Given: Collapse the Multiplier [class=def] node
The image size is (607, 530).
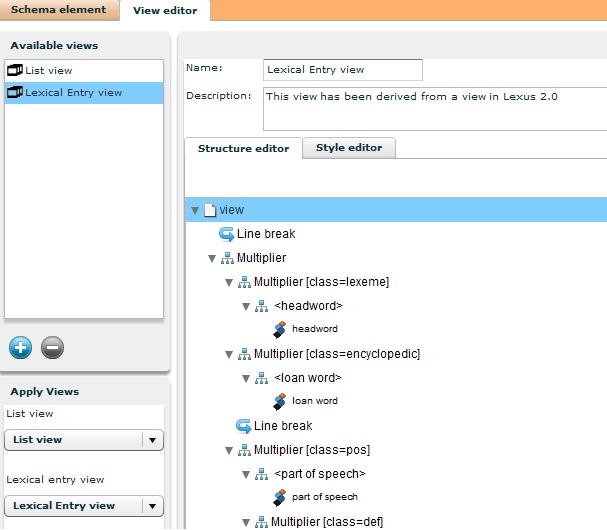Looking at the screenshot, I should tap(246, 523).
